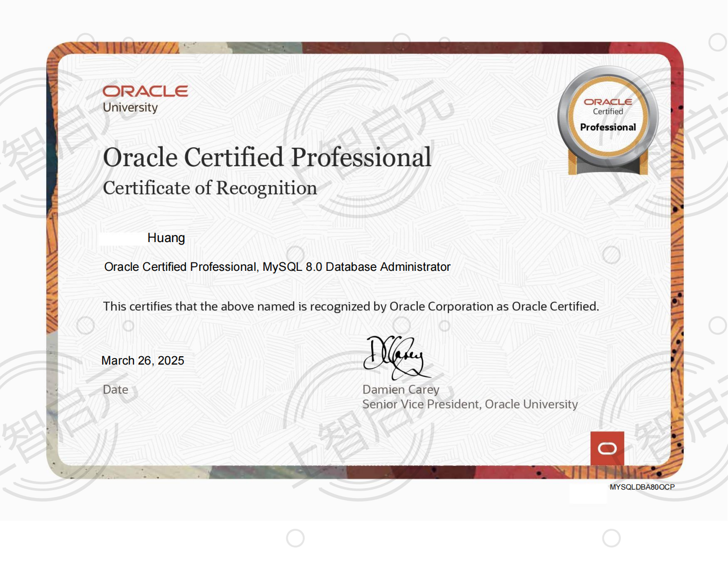Image resolution: width=728 pixels, height=562 pixels.
Task: Click the word "Professional" inside the medal badge
Action: [607, 127]
